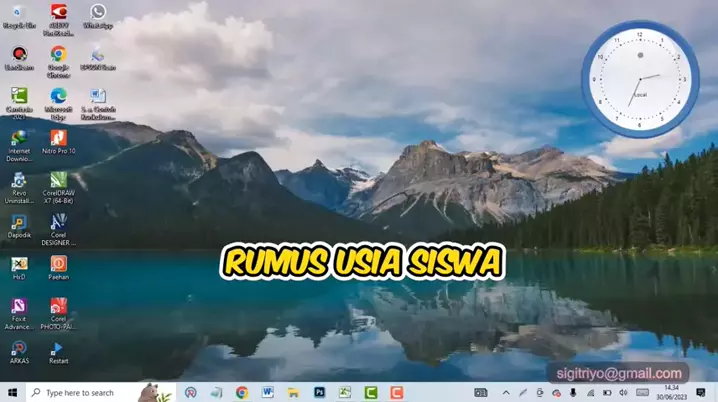718x402 pixels.
Task: Open the Google Chrome desktop shortcut
Action: (58, 55)
